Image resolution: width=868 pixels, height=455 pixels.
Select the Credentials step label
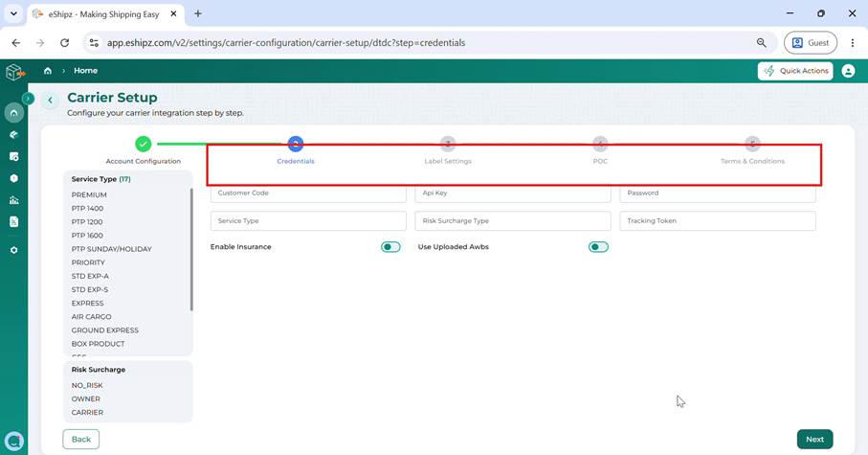tap(296, 161)
